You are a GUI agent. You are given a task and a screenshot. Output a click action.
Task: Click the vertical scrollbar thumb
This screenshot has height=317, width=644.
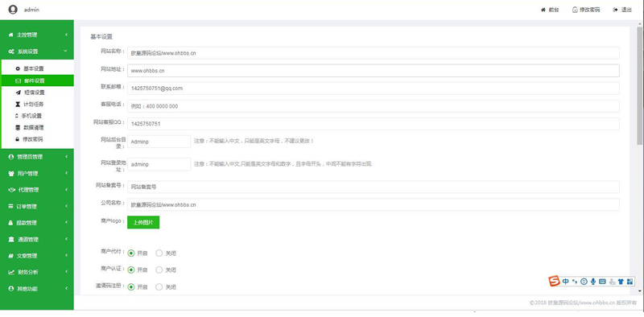[x=640, y=86]
